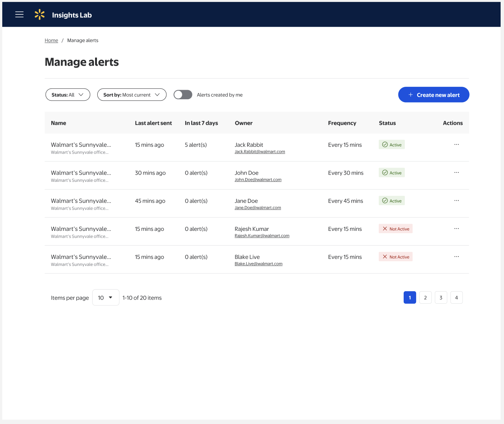
Task: Click the Blake.Live@walmart.com email link
Action: click(x=258, y=264)
